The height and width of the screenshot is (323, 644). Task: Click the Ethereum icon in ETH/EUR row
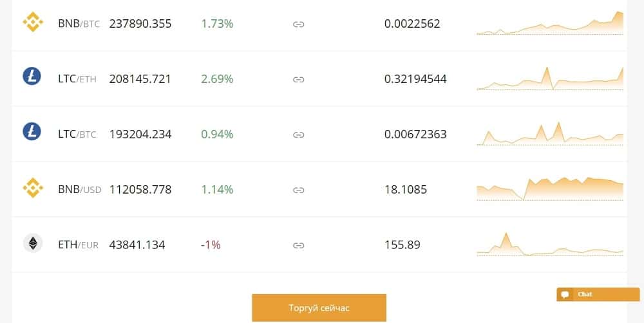pyautogui.click(x=32, y=244)
